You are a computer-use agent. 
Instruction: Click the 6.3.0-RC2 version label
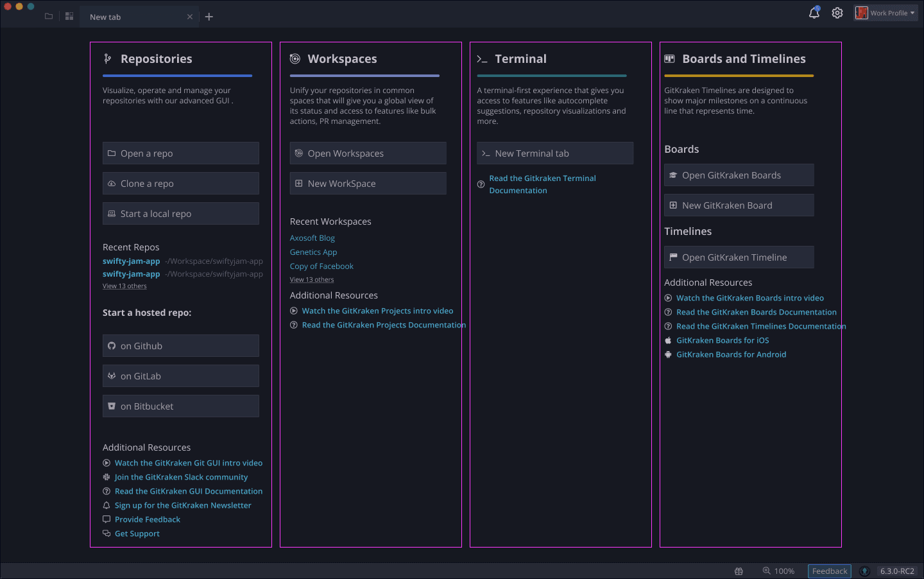point(897,571)
